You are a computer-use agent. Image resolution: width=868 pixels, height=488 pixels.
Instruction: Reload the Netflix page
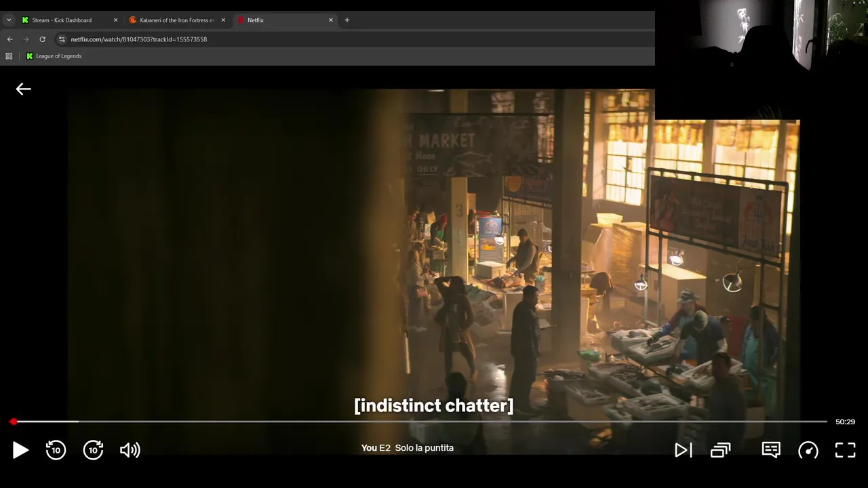[43, 39]
